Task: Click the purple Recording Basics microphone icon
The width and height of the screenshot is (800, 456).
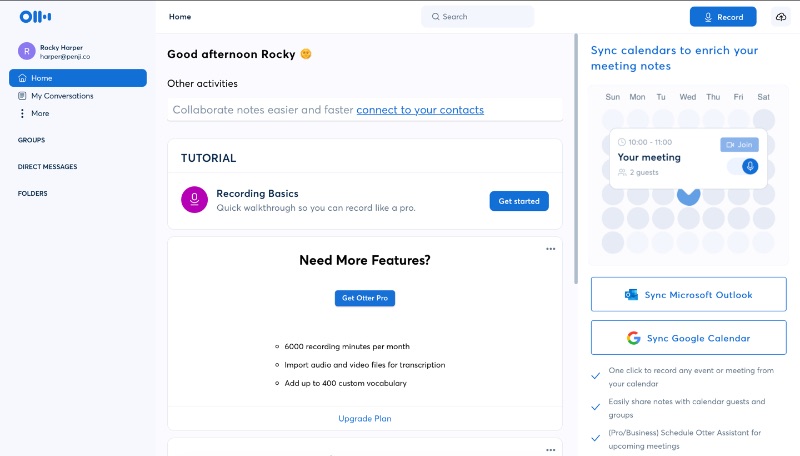Action: (x=194, y=199)
